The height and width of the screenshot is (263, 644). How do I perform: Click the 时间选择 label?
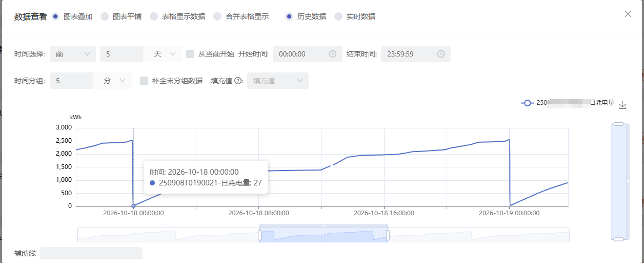(x=30, y=54)
